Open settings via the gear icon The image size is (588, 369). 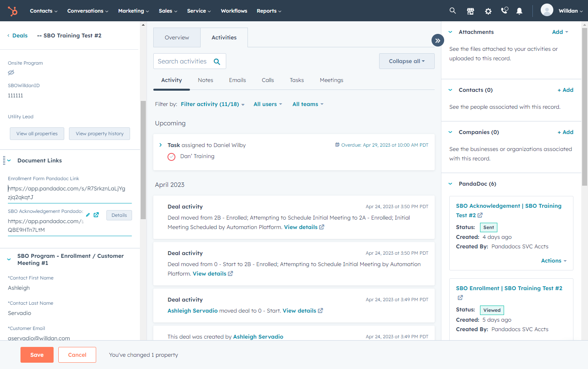pos(488,11)
